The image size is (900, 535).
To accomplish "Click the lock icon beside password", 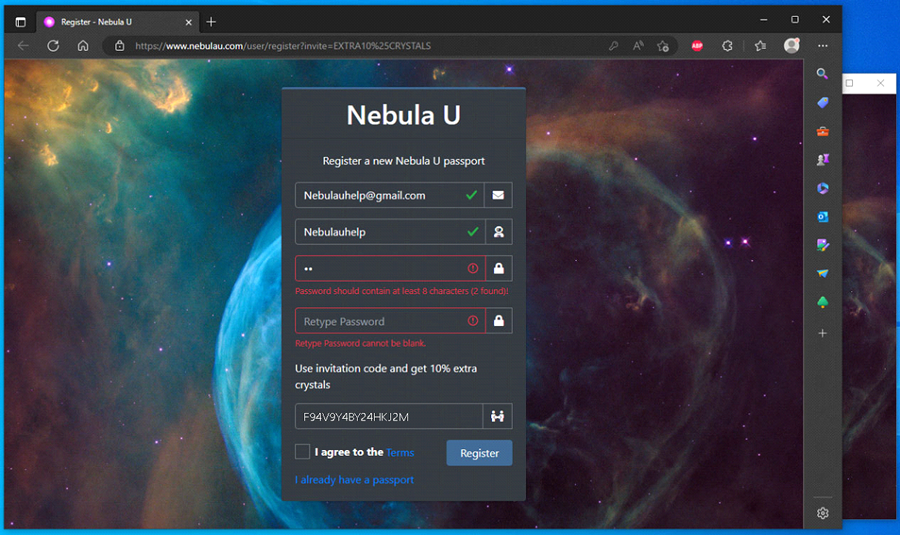I will (x=499, y=268).
